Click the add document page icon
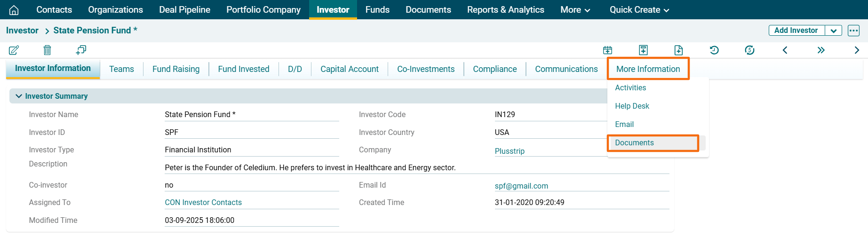The image size is (868, 237). pos(678,50)
